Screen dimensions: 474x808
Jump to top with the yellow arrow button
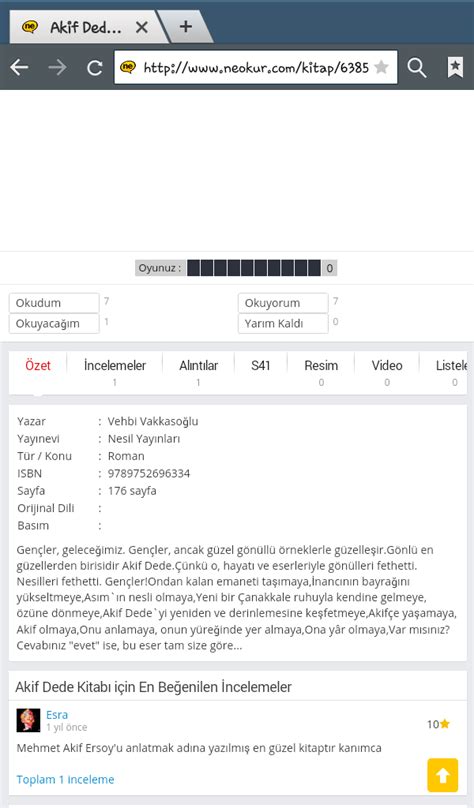443,775
